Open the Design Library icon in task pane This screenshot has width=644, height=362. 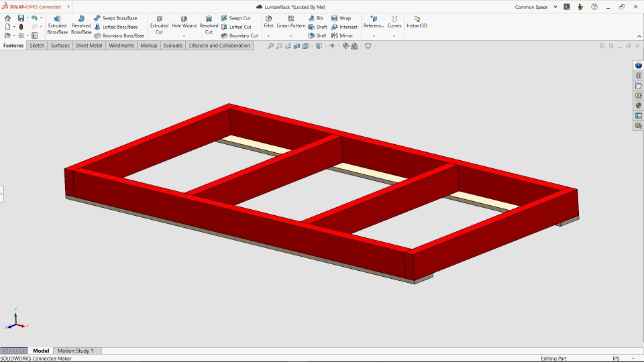tap(638, 76)
